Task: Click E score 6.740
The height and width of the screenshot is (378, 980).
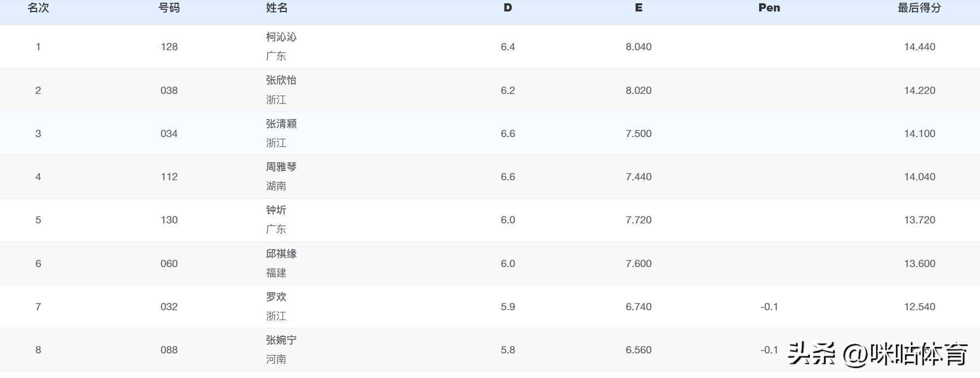Action: [638, 307]
